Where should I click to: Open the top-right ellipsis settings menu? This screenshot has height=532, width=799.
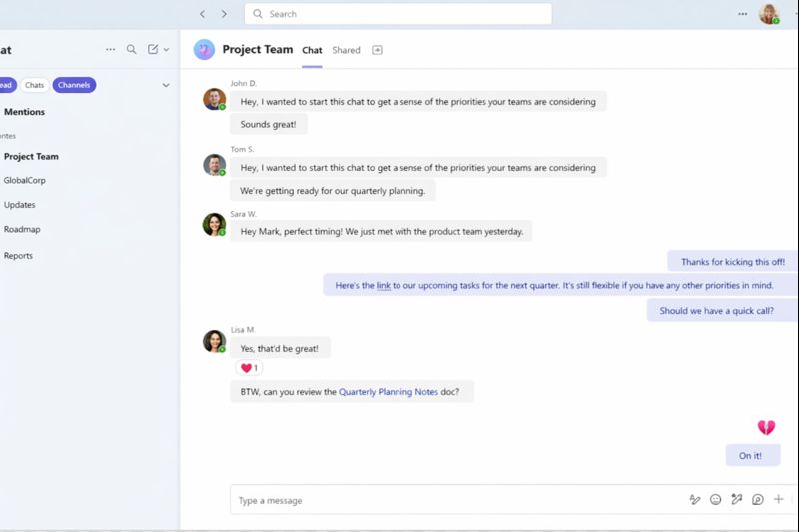742,14
